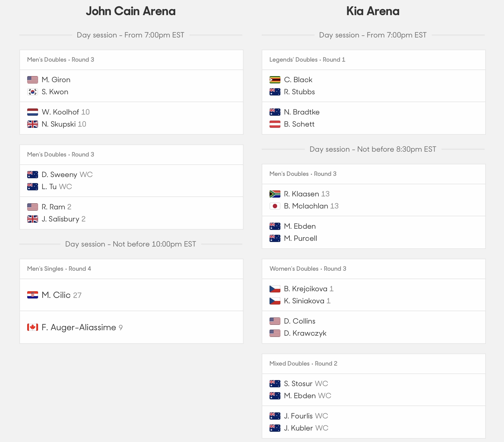Click the USA flag next to M. Giron

point(33,80)
